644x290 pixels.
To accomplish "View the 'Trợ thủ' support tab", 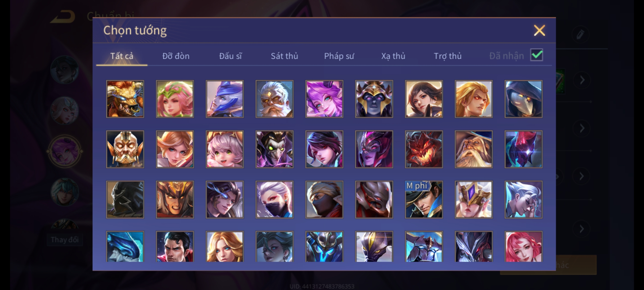I will point(448,56).
